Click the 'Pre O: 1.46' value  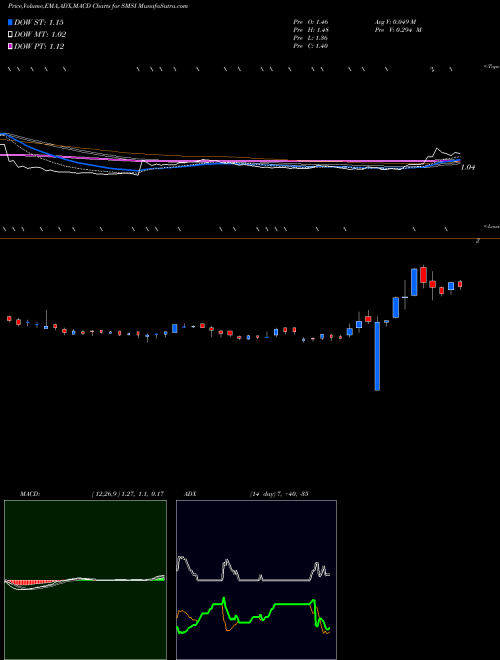click(x=311, y=22)
